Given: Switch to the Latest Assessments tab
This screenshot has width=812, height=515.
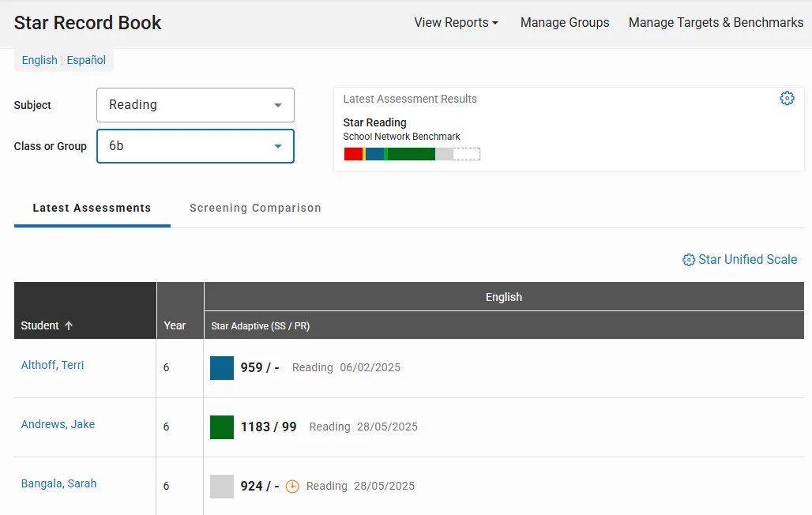Looking at the screenshot, I should click(92, 208).
